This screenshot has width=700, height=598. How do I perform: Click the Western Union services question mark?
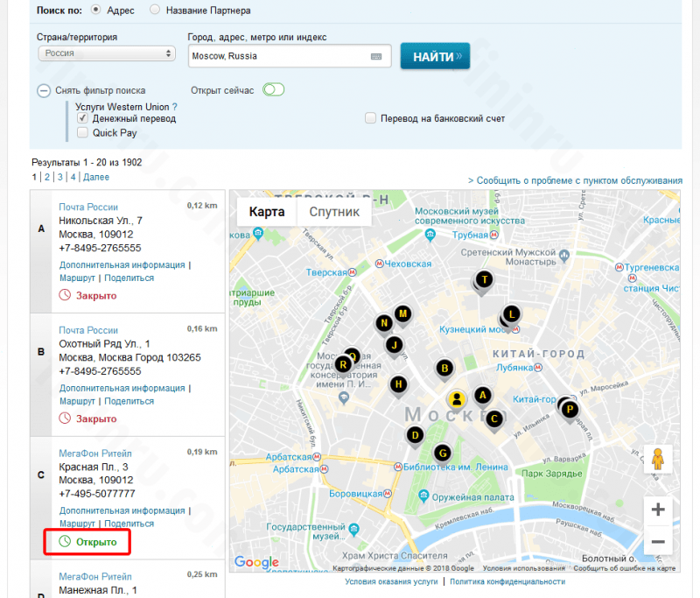coord(174,107)
